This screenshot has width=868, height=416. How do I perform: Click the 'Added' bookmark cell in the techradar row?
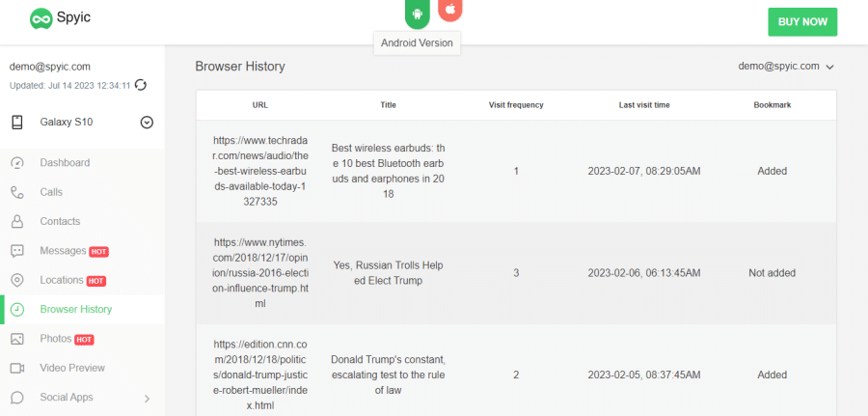[773, 171]
